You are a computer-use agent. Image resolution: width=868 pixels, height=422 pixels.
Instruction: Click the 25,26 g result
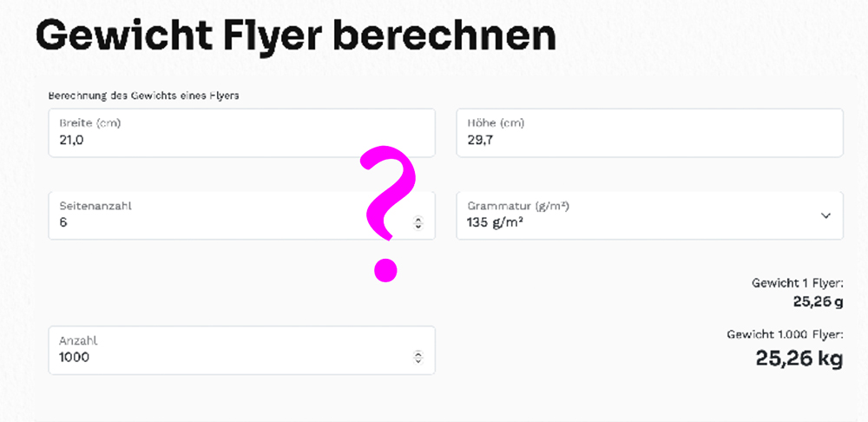pyautogui.click(x=818, y=300)
